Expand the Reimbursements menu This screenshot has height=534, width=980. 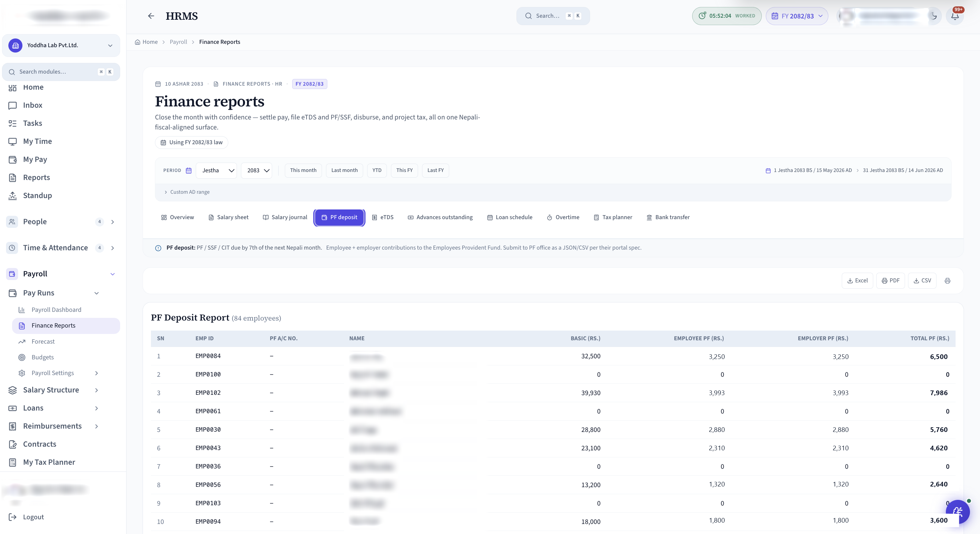tap(53, 426)
